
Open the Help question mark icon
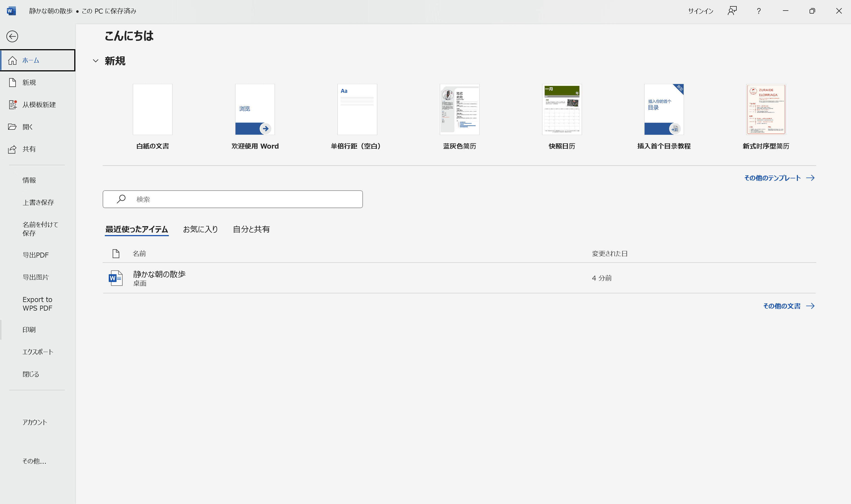[759, 11]
